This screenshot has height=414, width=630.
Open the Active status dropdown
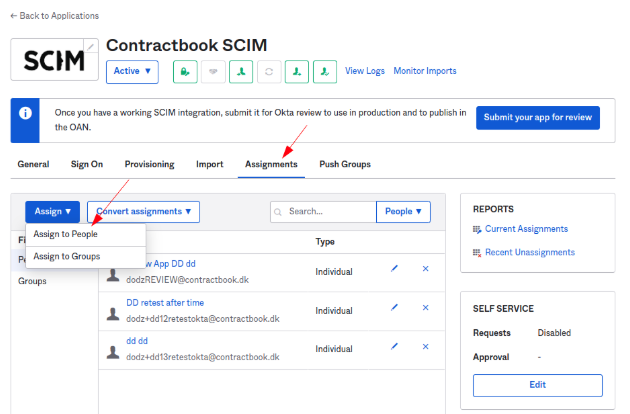[132, 72]
